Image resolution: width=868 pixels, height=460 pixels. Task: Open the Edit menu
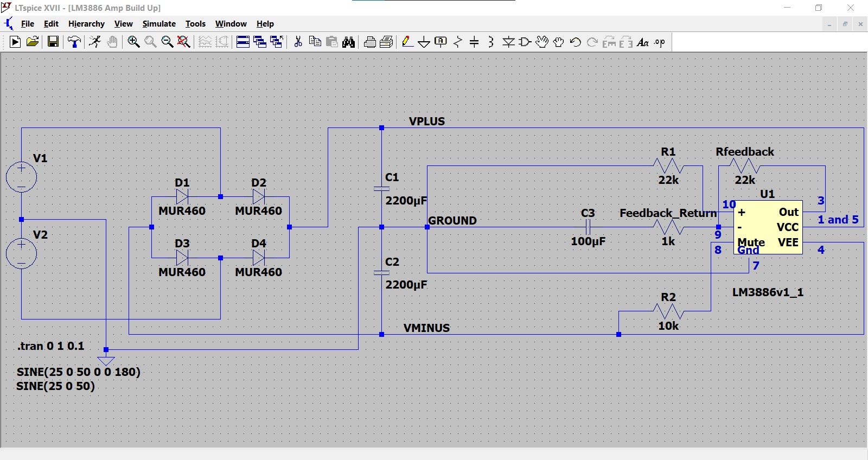[51, 24]
